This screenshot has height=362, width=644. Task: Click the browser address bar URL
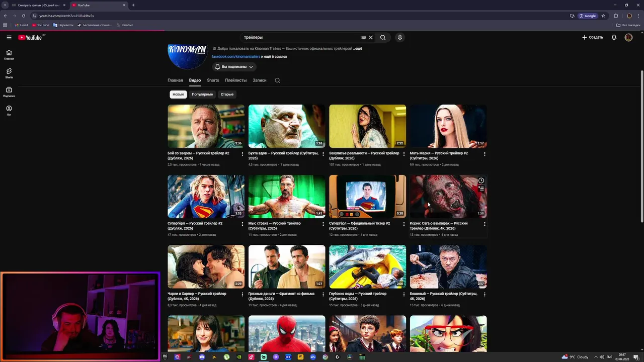(66, 16)
